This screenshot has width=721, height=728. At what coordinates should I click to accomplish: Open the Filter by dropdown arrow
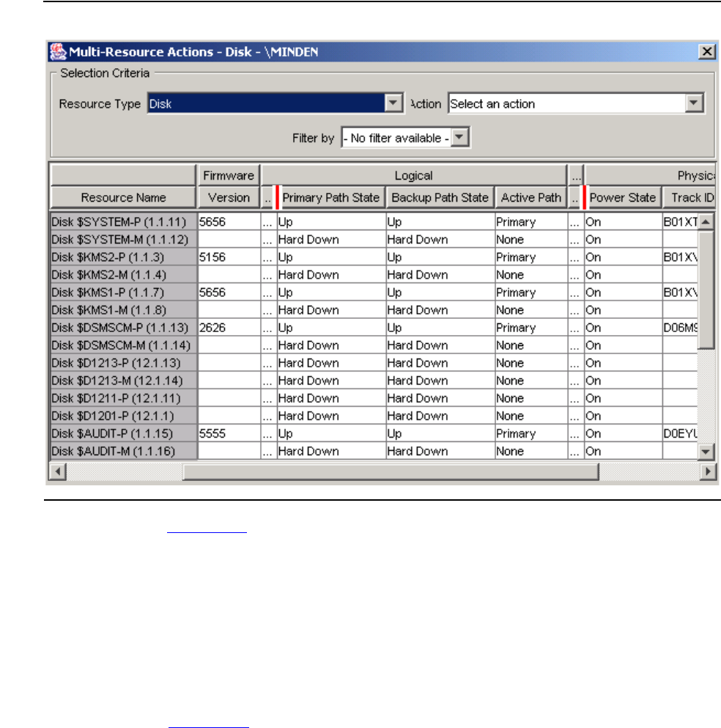pos(459,137)
